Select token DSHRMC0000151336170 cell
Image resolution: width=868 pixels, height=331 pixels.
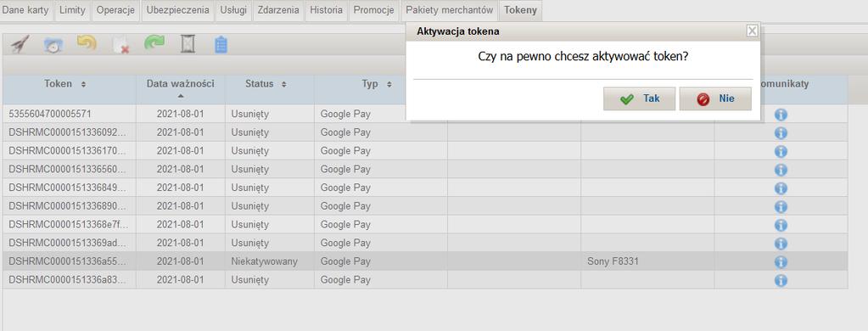click(70, 150)
